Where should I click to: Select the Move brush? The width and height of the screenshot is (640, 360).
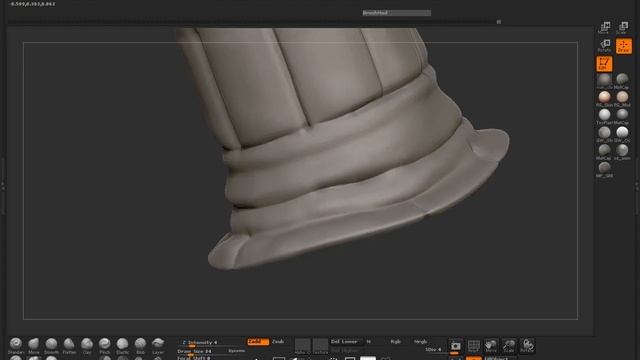[34, 346]
